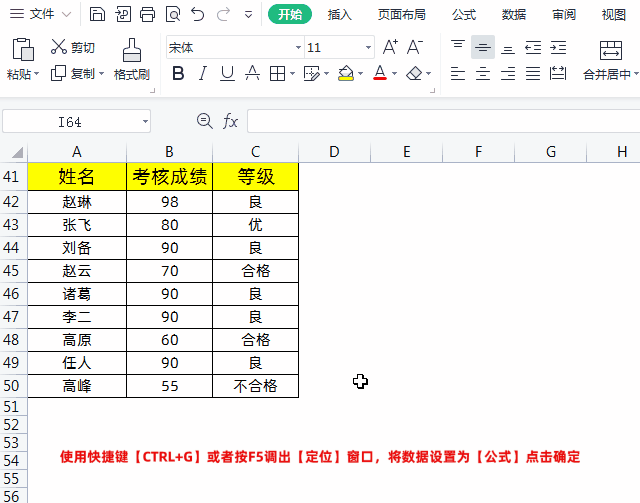Select row 45 header
The width and height of the screenshot is (640, 503).
(x=11, y=271)
